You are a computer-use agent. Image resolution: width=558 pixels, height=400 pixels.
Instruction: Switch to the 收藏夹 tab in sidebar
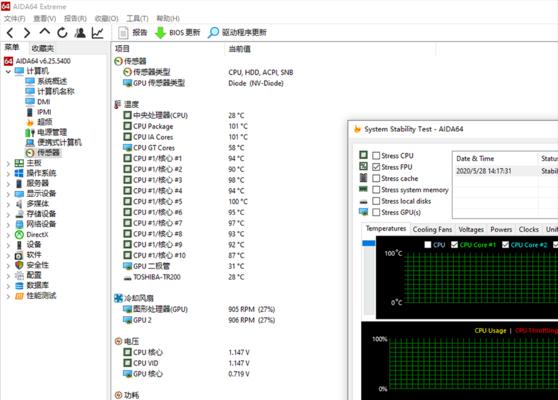(43, 48)
